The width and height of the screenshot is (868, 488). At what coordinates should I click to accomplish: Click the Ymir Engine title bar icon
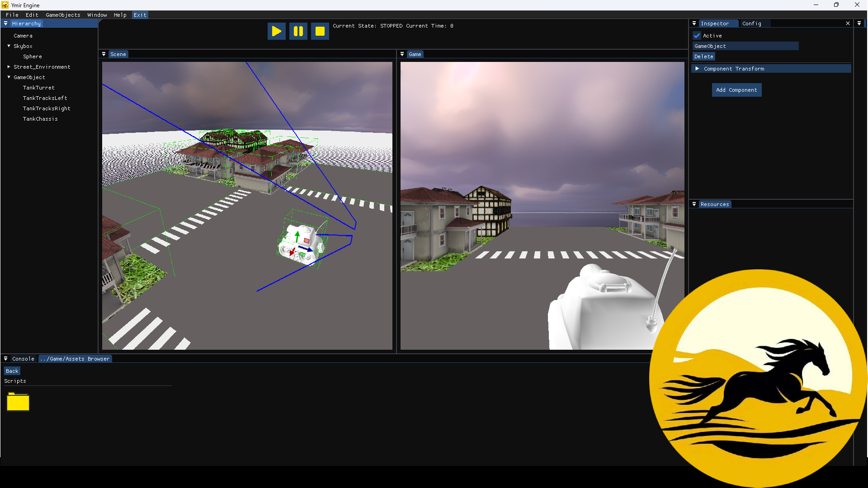click(5, 5)
